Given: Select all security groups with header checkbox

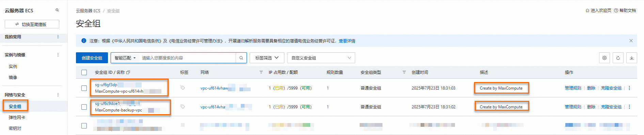Looking at the screenshot, I should tap(84, 72).
